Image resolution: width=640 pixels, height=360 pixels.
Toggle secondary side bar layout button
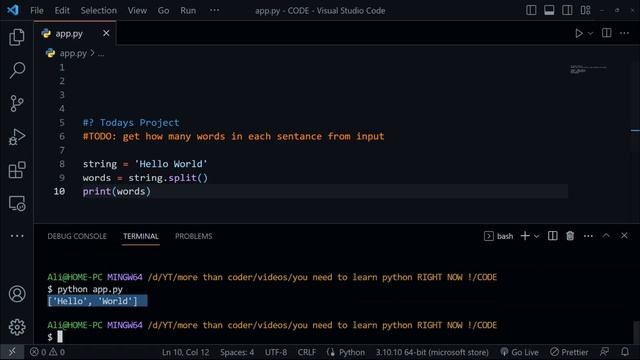pyautogui.click(x=567, y=10)
